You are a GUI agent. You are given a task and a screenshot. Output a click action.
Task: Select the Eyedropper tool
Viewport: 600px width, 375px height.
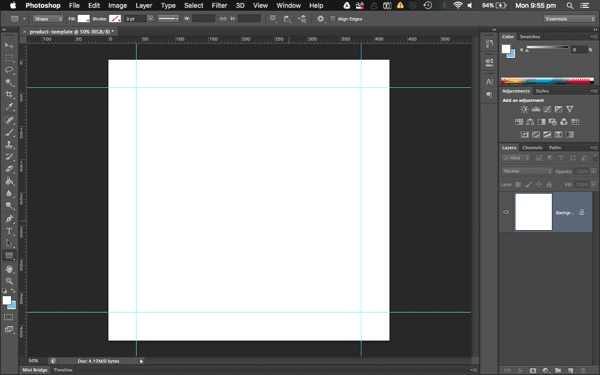[9, 107]
